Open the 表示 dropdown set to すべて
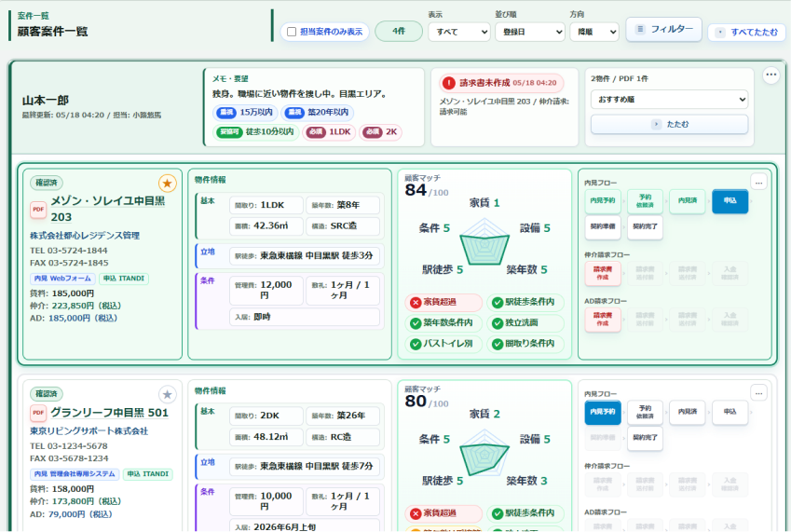 tap(459, 32)
